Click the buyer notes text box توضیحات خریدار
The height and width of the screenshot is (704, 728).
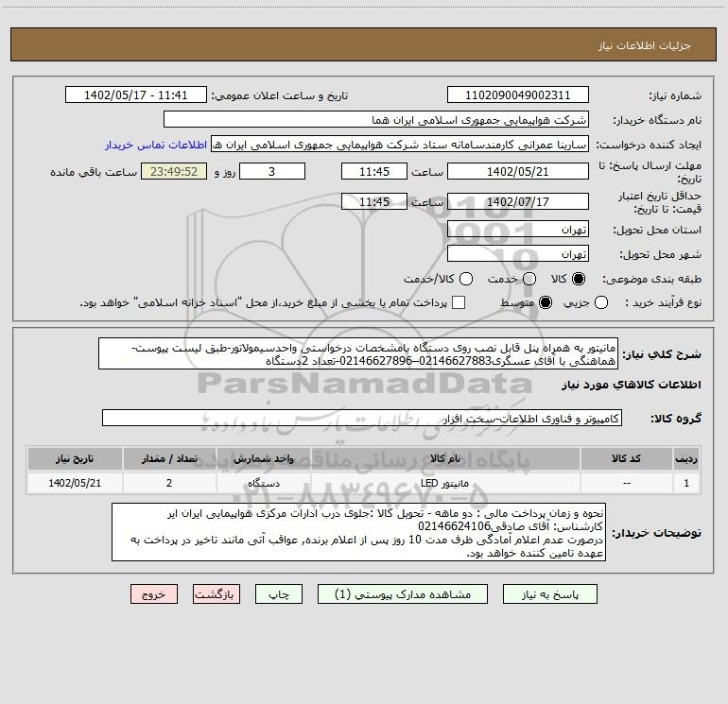(x=359, y=532)
